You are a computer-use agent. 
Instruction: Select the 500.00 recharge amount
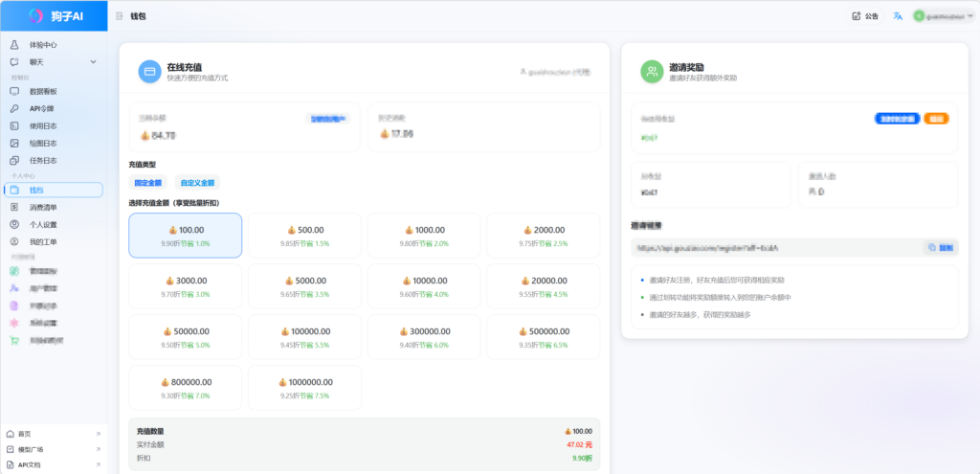coord(305,236)
